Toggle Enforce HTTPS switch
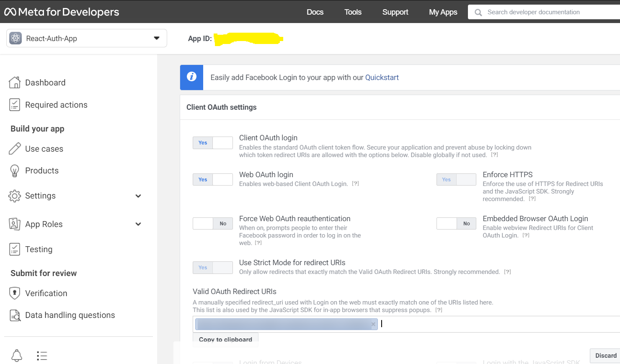Image resolution: width=620 pixels, height=364 pixels. coord(456,180)
